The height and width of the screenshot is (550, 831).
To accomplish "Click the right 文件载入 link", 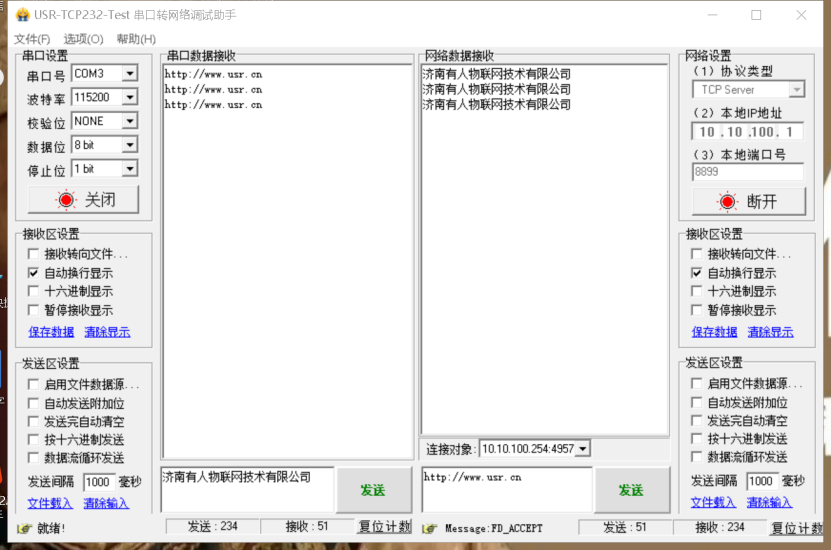I will click(713, 502).
